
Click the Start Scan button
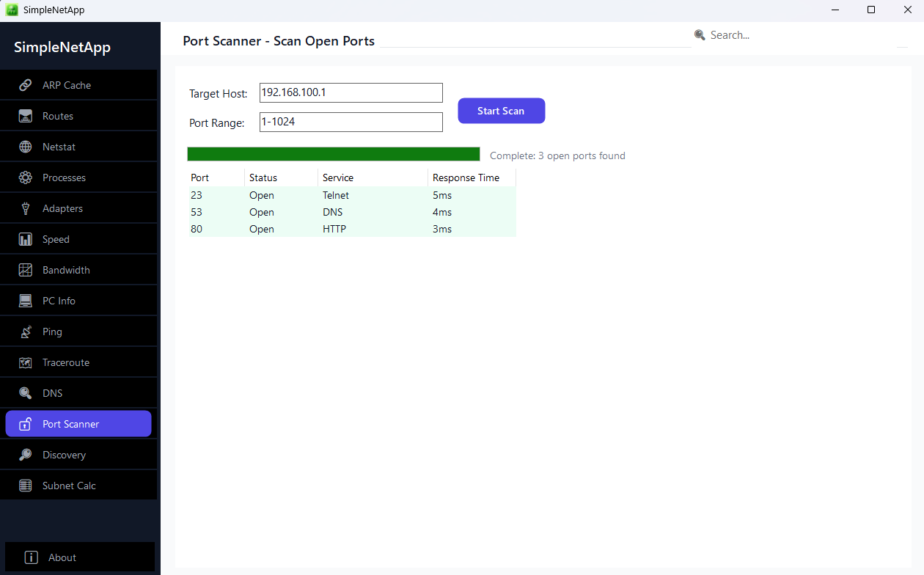[502, 111]
